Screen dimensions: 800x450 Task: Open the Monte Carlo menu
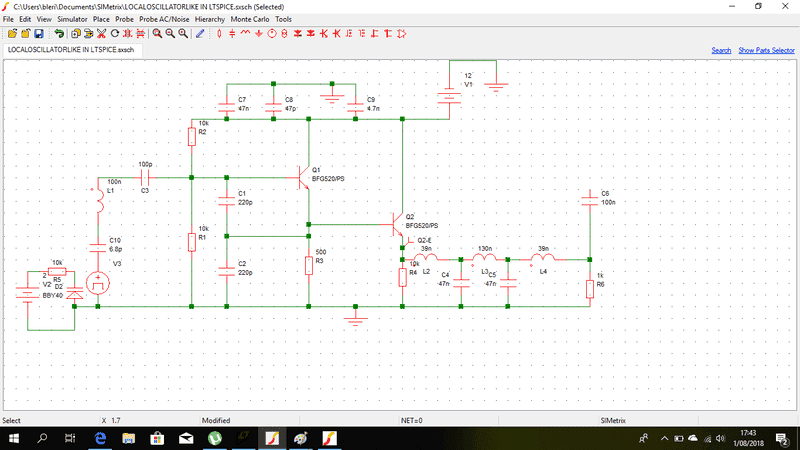point(249,19)
